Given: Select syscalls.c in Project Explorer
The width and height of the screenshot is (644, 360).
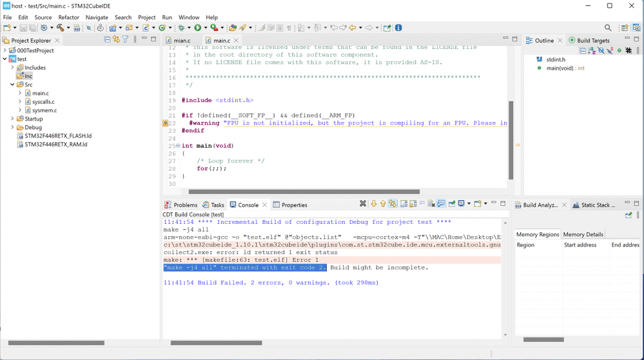Looking at the screenshot, I should [x=43, y=101].
